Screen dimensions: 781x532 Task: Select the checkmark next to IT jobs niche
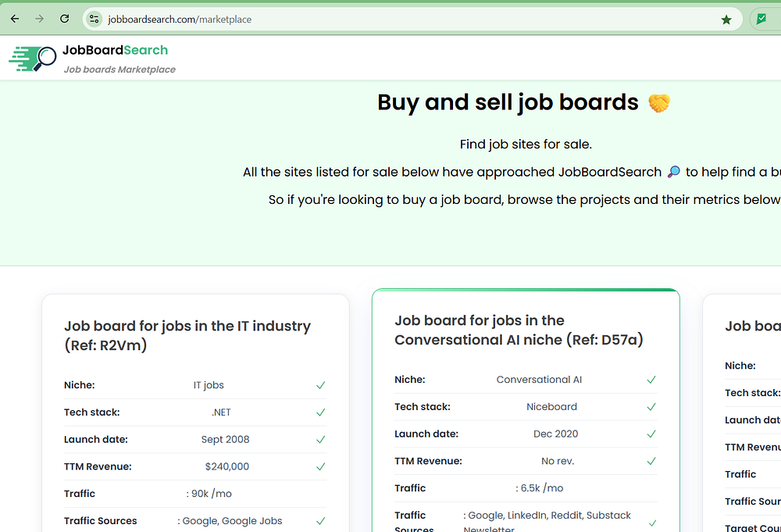pyautogui.click(x=321, y=385)
